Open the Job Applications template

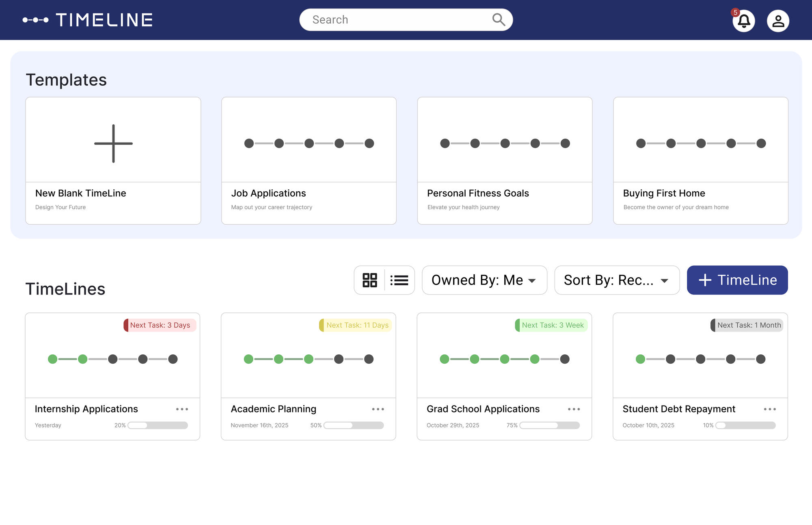click(x=309, y=161)
